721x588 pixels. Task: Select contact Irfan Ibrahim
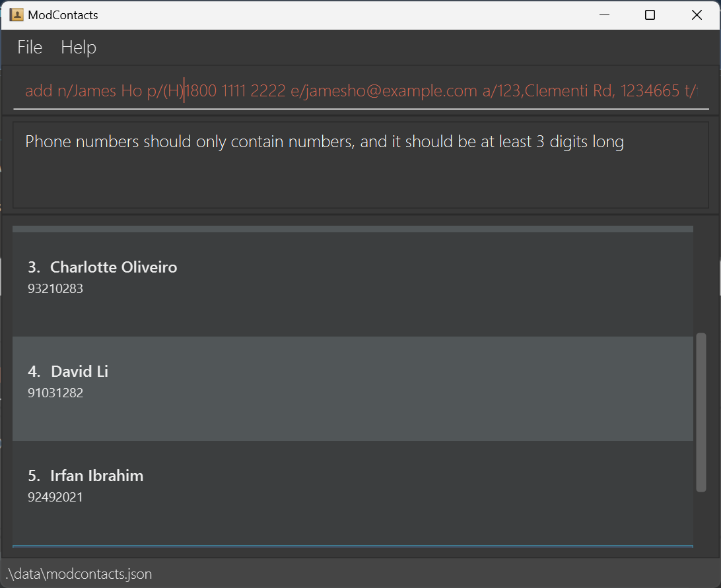[x=353, y=493]
